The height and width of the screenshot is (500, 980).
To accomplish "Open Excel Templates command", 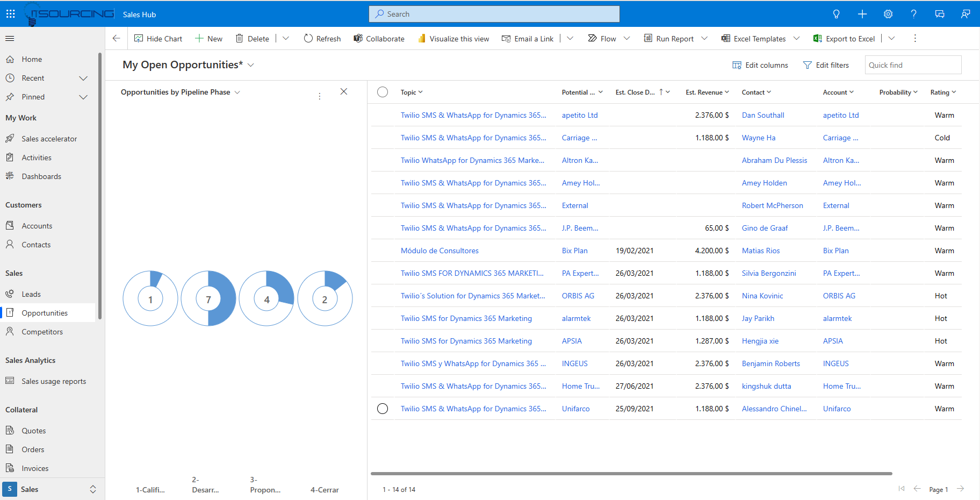I will tap(754, 39).
